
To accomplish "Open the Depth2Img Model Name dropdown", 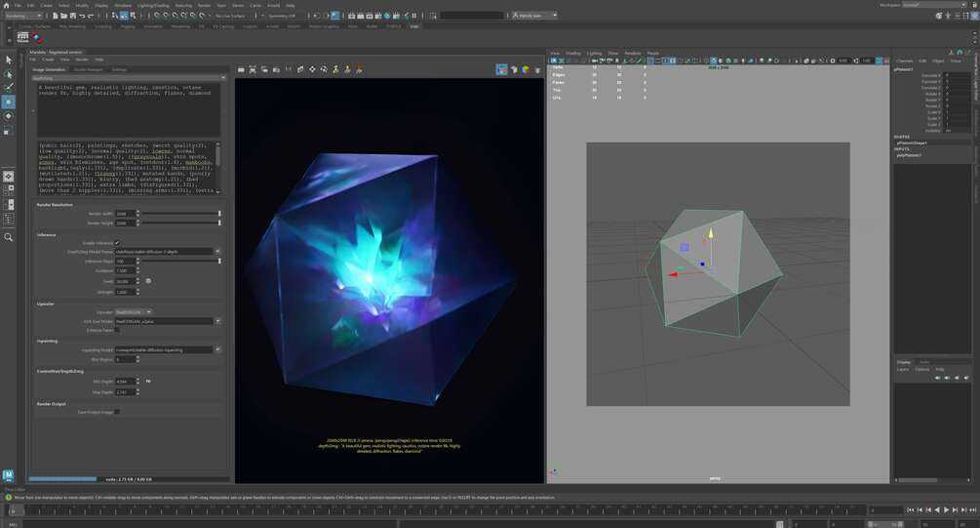I will pos(168,252).
